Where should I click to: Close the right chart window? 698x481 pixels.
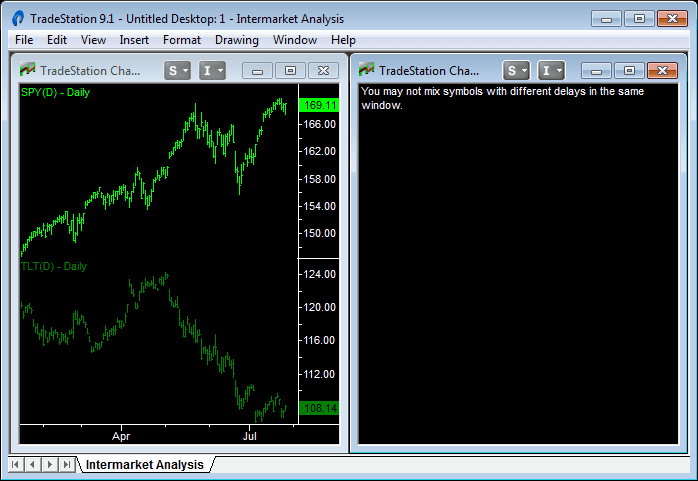point(662,70)
